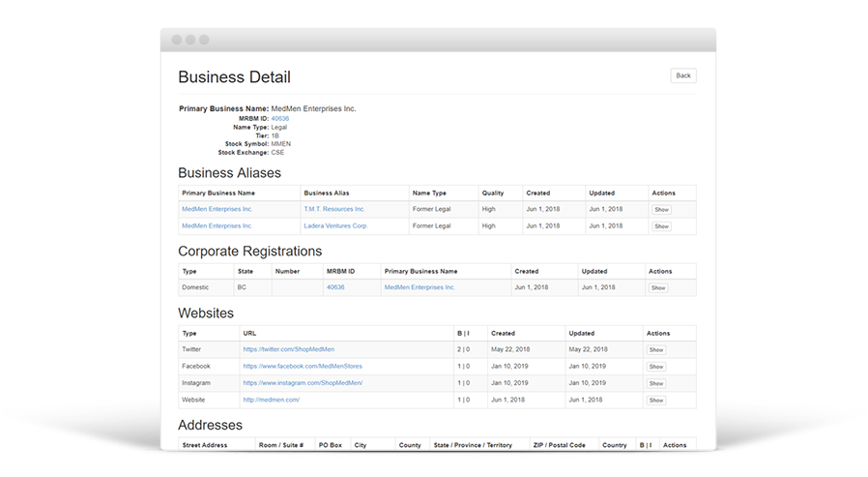Open the Instagram ShopMedMen URL
The height and width of the screenshot is (477, 868).
[303, 383]
